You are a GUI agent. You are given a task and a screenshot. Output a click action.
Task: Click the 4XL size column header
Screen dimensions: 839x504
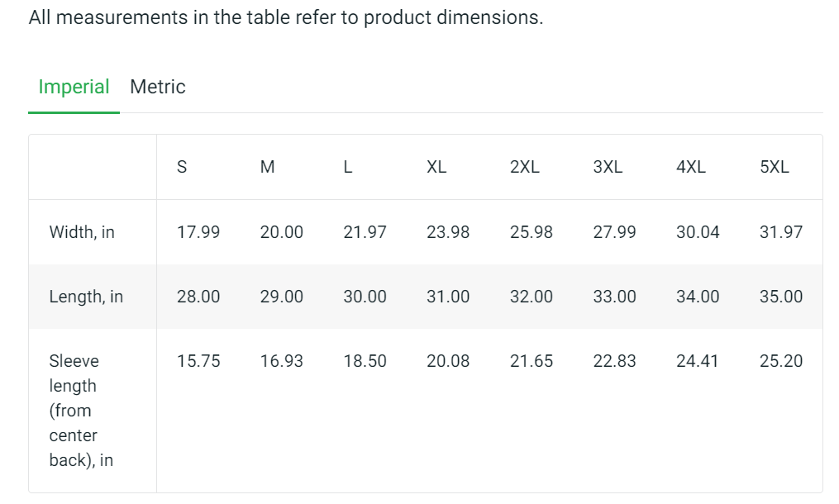[x=691, y=167]
